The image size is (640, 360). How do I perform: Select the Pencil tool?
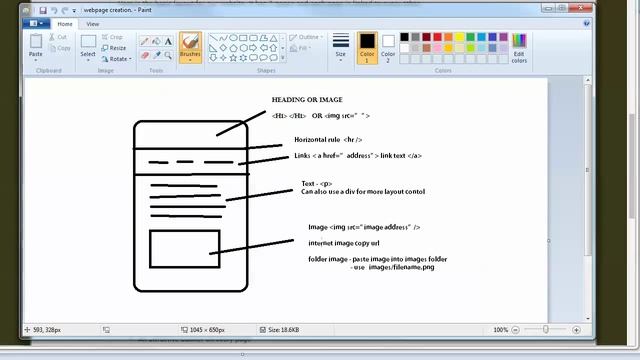tap(144, 41)
